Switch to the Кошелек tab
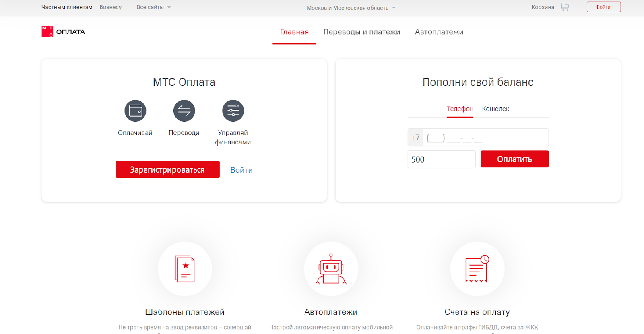 (495, 109)
